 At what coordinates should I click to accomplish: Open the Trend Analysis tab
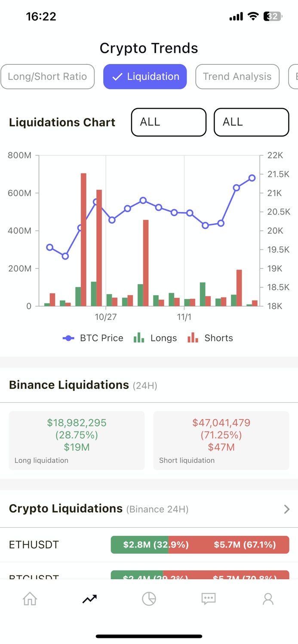237,76
